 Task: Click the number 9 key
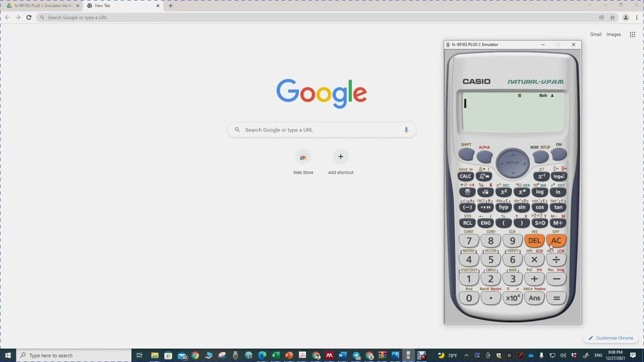tap(512, 241)
